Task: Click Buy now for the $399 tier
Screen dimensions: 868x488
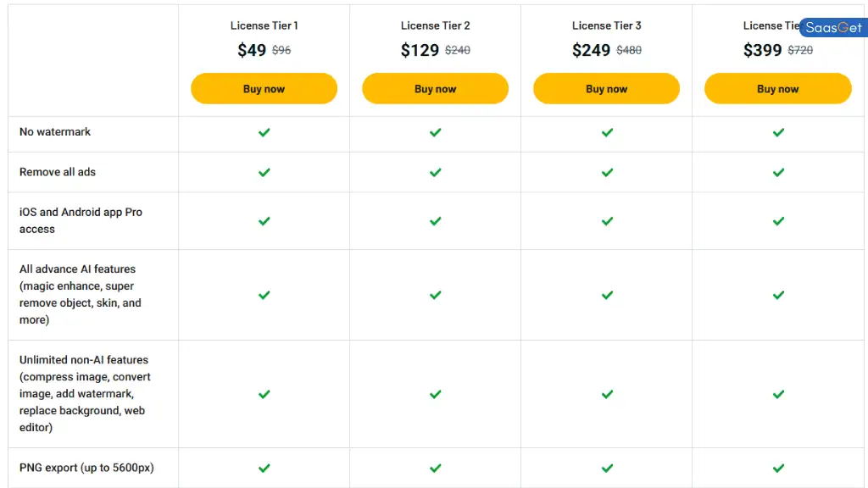Action: click(778, 88)
